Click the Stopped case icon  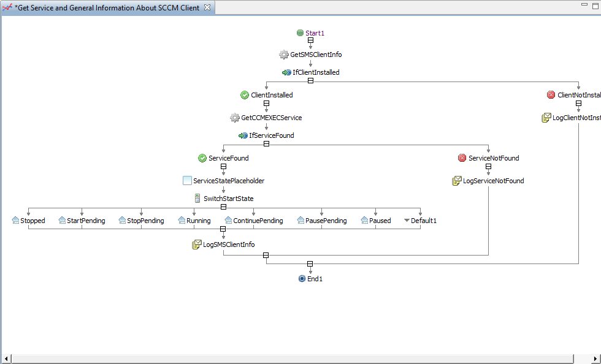pos(15,221)
